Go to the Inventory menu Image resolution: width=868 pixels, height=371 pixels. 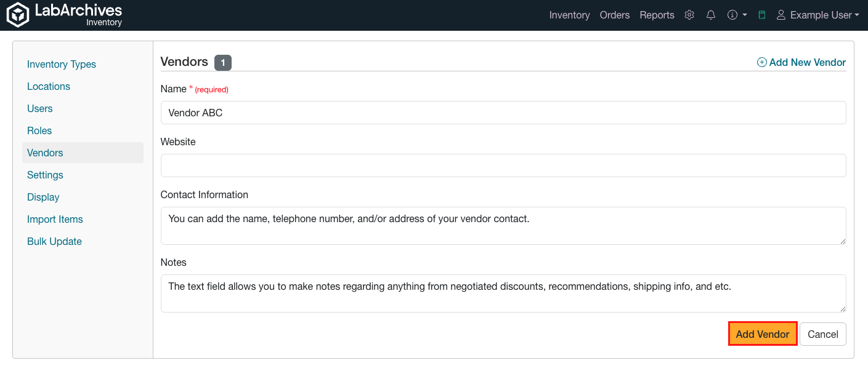[x=569, y=14]
